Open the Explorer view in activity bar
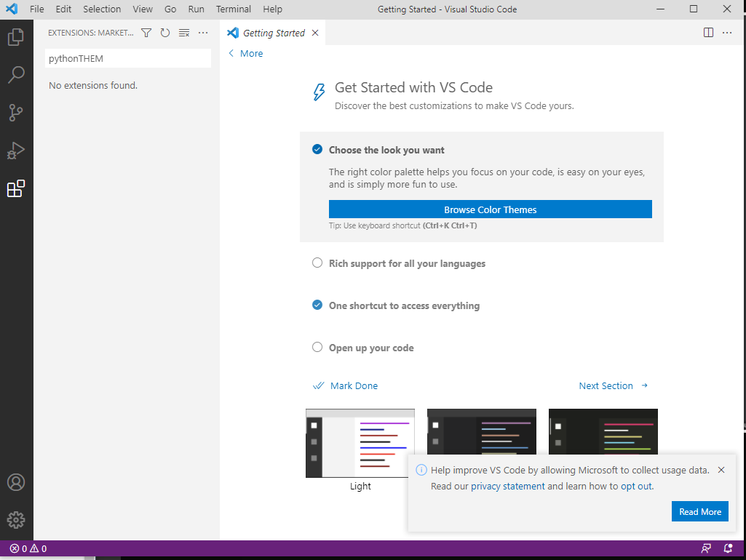This screenshot has height=560, width=746. coord(16,36)
